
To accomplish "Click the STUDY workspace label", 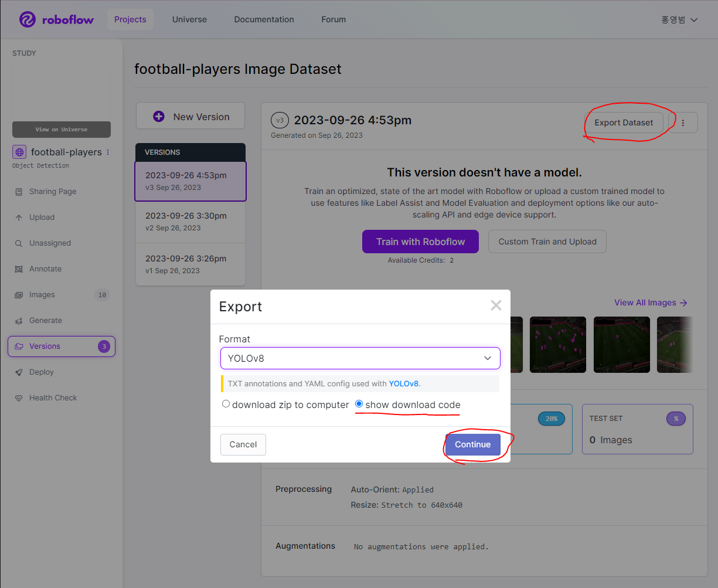I will point(24,53).
